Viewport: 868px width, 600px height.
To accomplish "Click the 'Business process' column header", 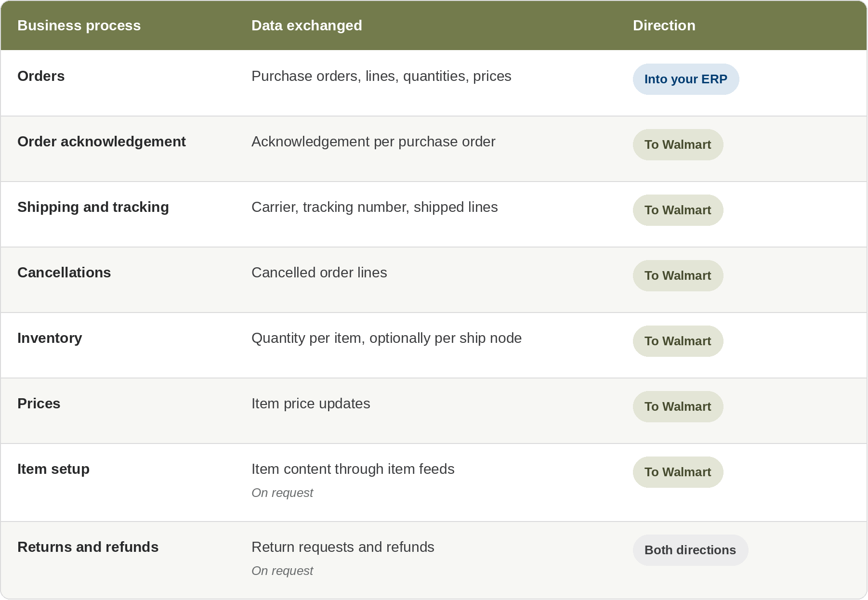I will tap(79, 26).
